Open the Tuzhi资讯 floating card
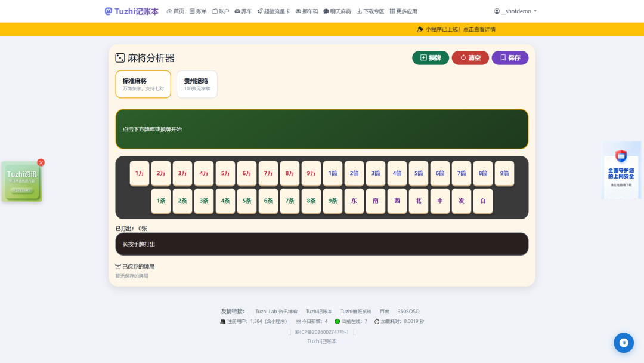This screenshot has width=644, height=363. (x=22, y=181)
